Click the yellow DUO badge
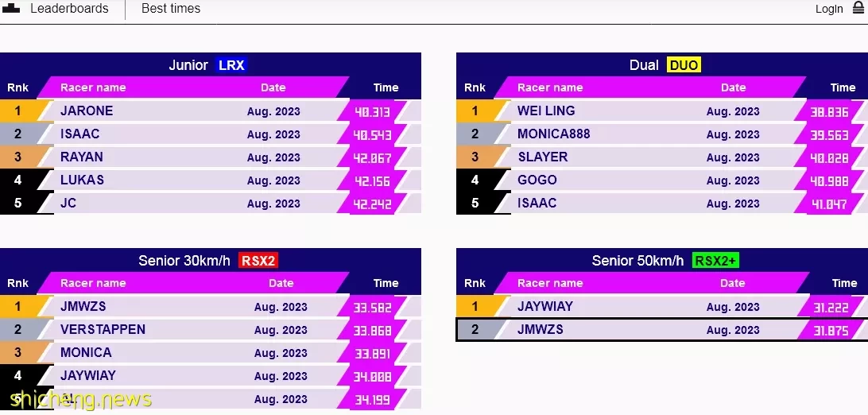 (684, 64)
